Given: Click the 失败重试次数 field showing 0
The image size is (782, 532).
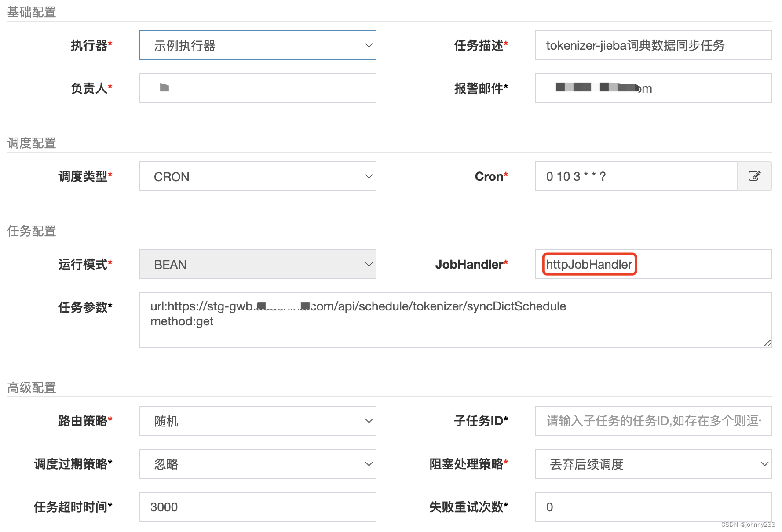Looking at the screenshot, I should tap(654, 507).
